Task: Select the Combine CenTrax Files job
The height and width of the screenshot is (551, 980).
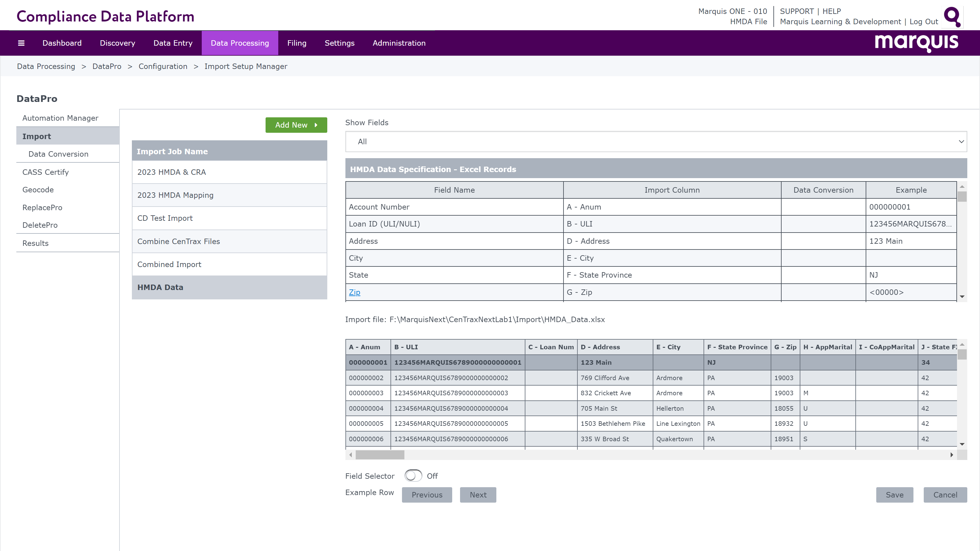Action: coord(229,241)
